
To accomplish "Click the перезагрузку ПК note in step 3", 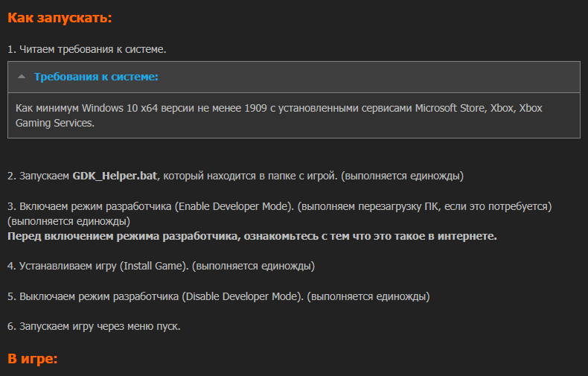I will click(x=424, y=206).
